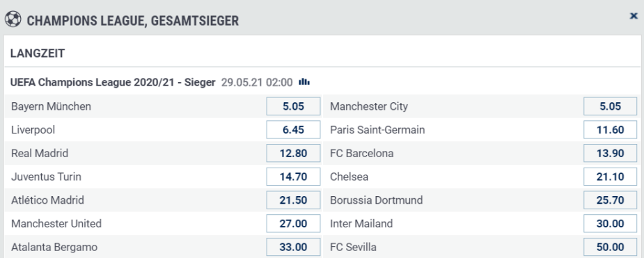Select Manchester City odds 5.05

(x=611, y=106)
